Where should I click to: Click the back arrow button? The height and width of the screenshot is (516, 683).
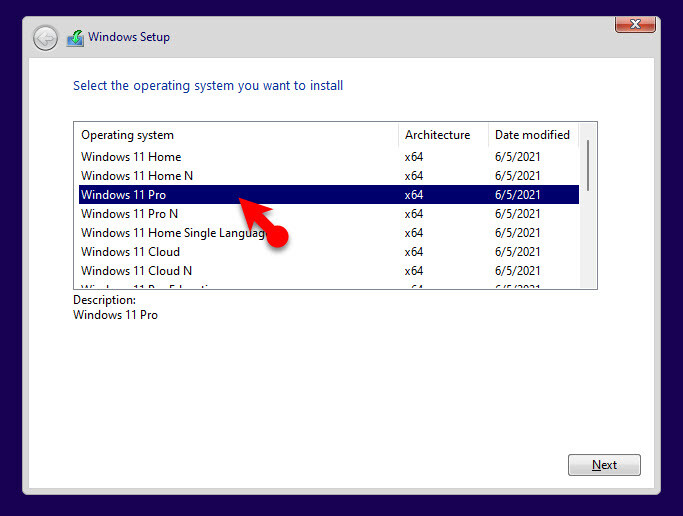point(45,38)
